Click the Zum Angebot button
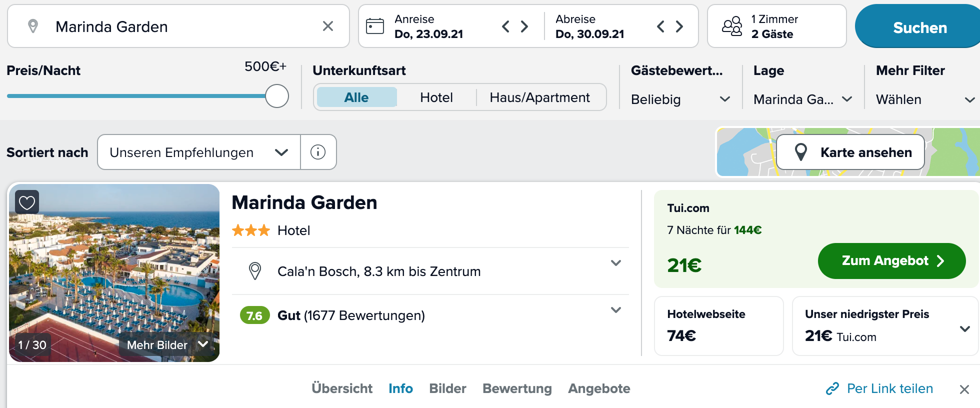980x408 pixels. [x=891, y=261]
